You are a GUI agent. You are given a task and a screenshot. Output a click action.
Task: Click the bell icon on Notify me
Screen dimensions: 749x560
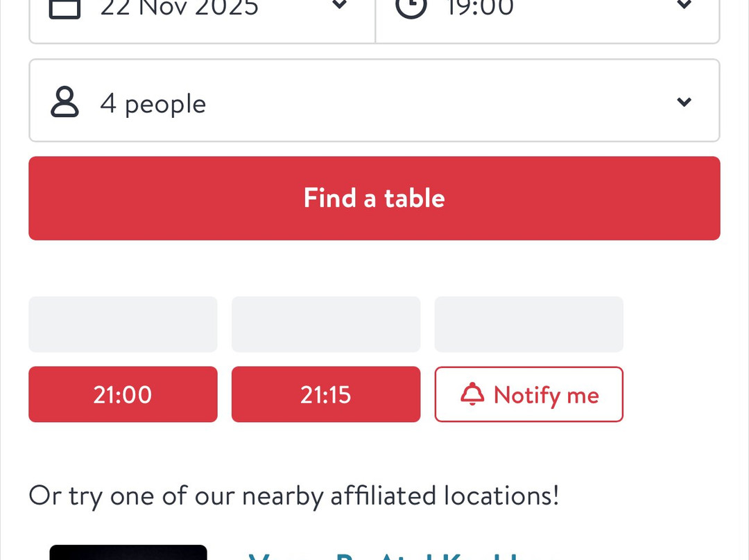point(472,394)
